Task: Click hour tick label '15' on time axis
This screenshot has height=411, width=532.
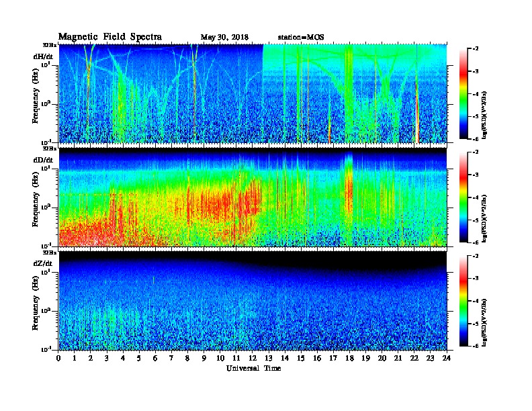Action: click(302, 358)
